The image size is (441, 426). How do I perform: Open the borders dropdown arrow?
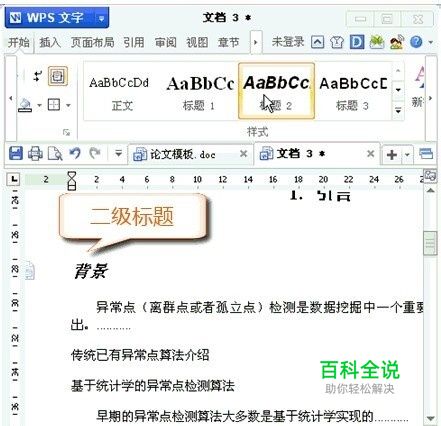coord(68,106)
